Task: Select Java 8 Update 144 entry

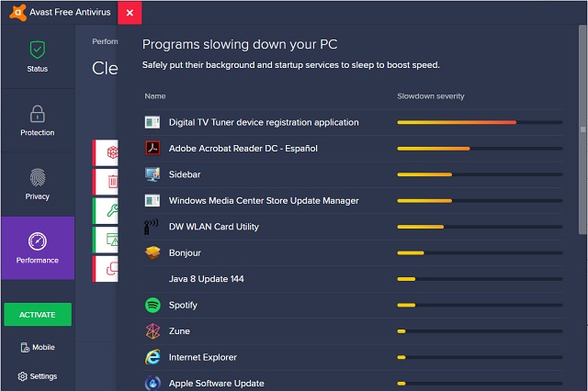Action: [x=206, y=279]
